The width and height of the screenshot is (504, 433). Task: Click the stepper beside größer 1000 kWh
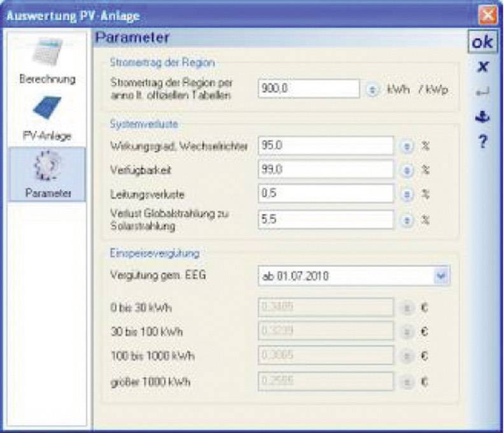coord(407,382)
